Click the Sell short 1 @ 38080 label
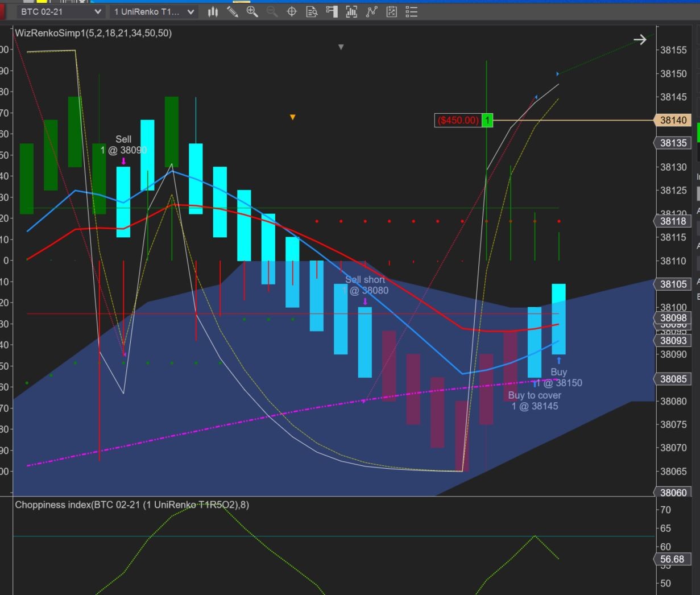 coord(365,285)
